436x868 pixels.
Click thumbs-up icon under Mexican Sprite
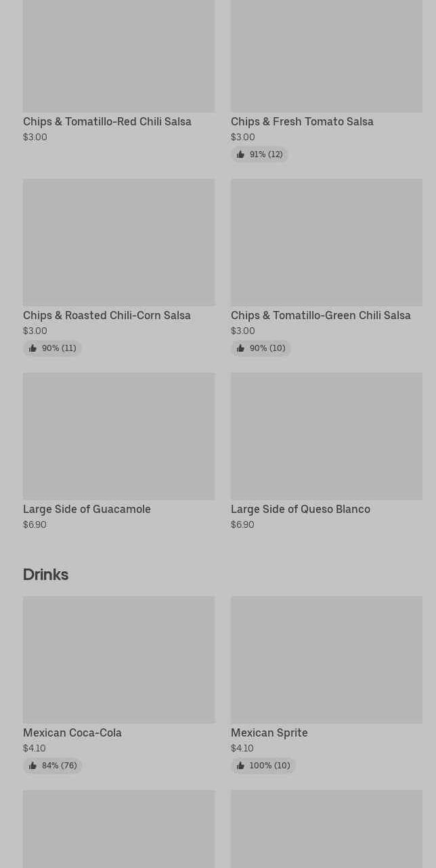tap(240, 766)
